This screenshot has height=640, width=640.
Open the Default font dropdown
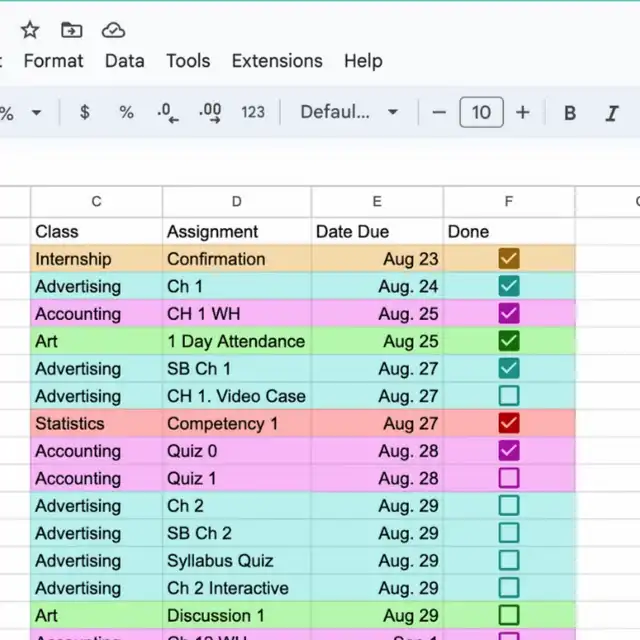click(x=349, y=113)
